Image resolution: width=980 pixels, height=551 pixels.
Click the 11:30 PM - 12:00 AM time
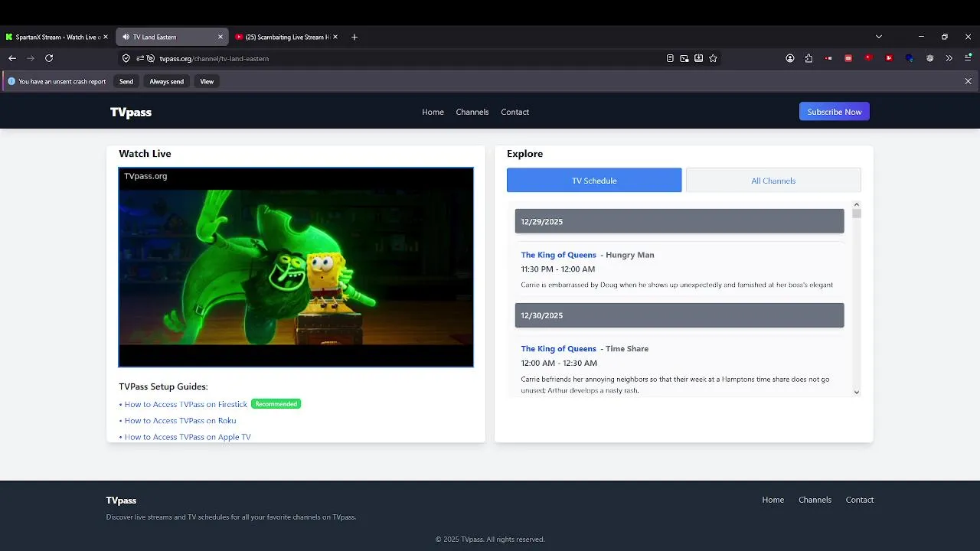pos(558,269)
